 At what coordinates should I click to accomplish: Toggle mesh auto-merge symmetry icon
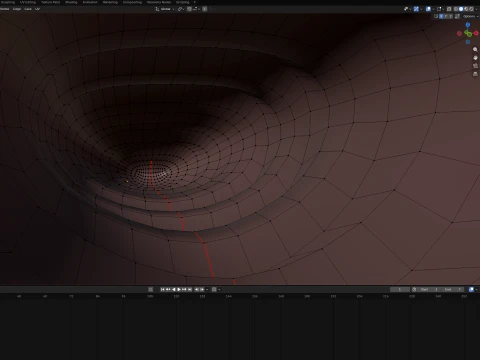click(x=436, y=16)
